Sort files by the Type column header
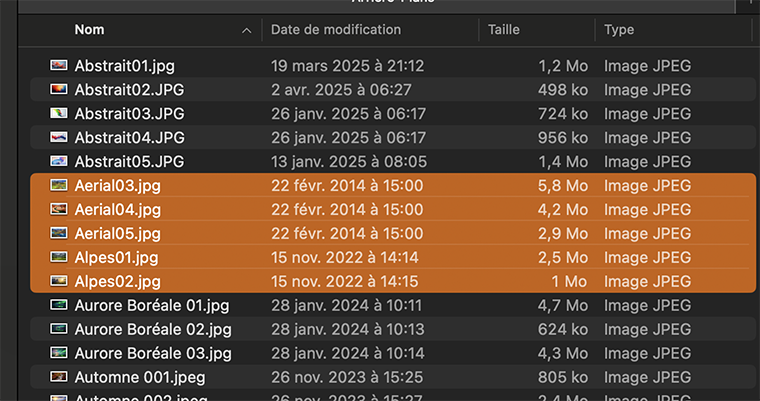The image size is (760, 401). 619,30
